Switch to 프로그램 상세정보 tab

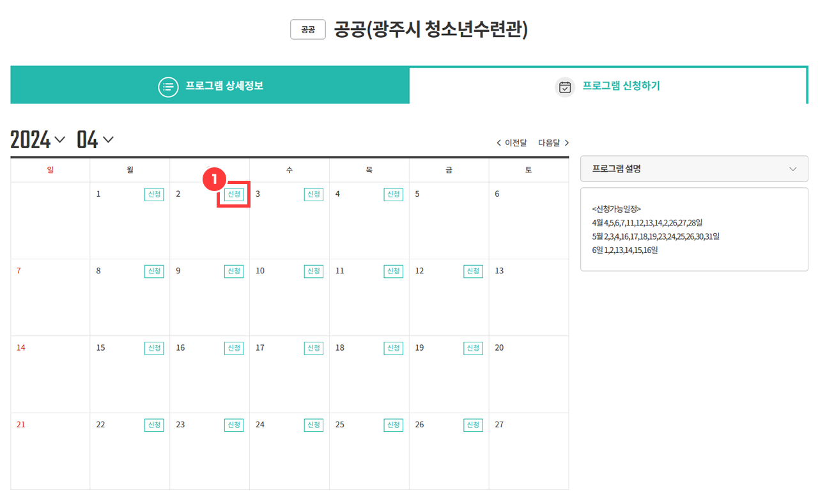(210, 86)
